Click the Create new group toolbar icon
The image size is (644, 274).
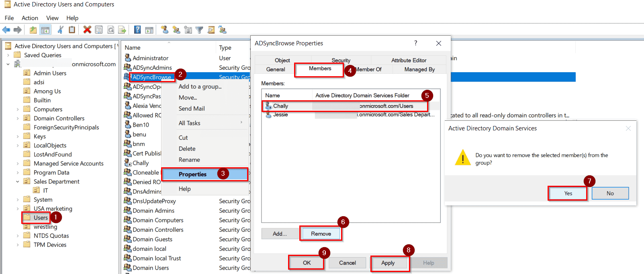pyautogui.click(x=176, y=30)
